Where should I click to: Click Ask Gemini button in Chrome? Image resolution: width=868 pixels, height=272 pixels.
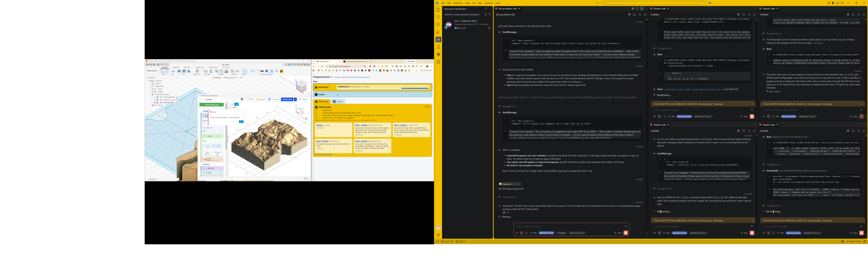(x=410, y=62)
